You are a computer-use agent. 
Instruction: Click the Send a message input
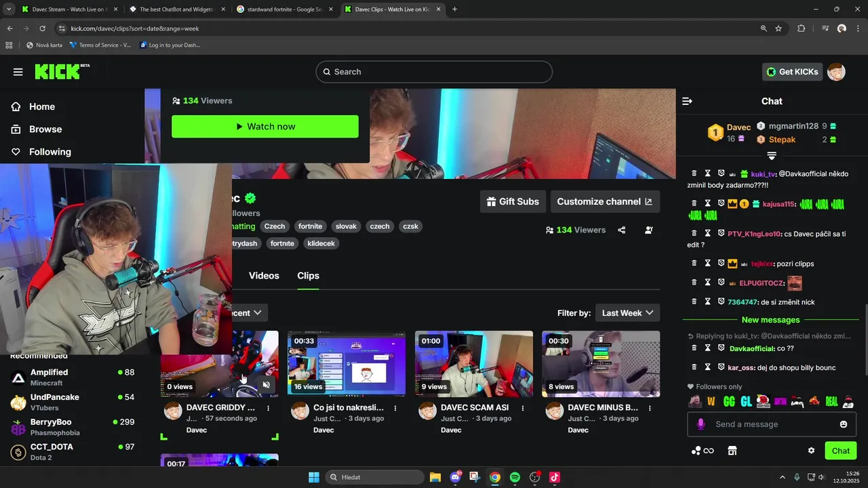point(771,424)
